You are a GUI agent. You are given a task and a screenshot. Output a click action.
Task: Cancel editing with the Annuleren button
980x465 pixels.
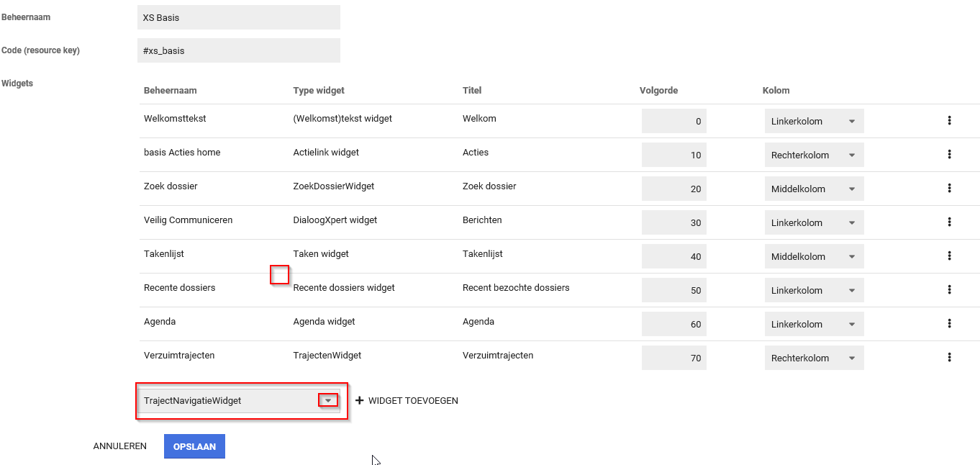coord(120,446)
